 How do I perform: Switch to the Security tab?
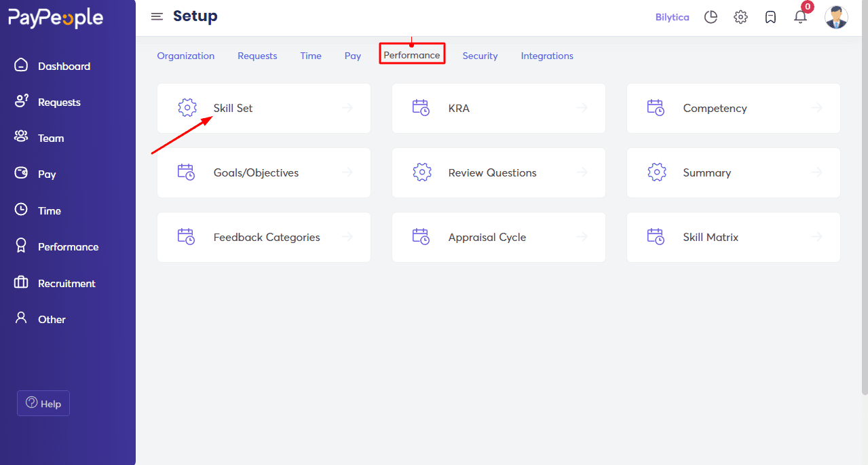pos(480,56)
